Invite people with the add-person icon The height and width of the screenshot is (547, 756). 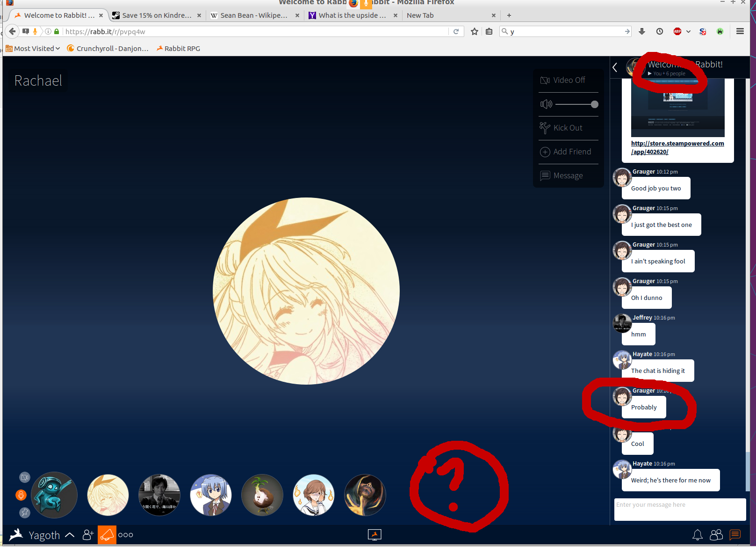[88, 534]
